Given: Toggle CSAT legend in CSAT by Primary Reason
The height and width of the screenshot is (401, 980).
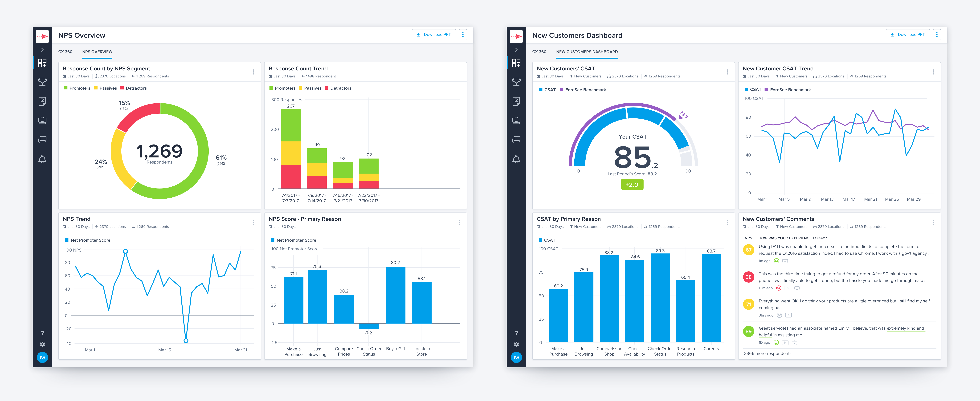Looking at the screenshot, I should pos(547,240).
